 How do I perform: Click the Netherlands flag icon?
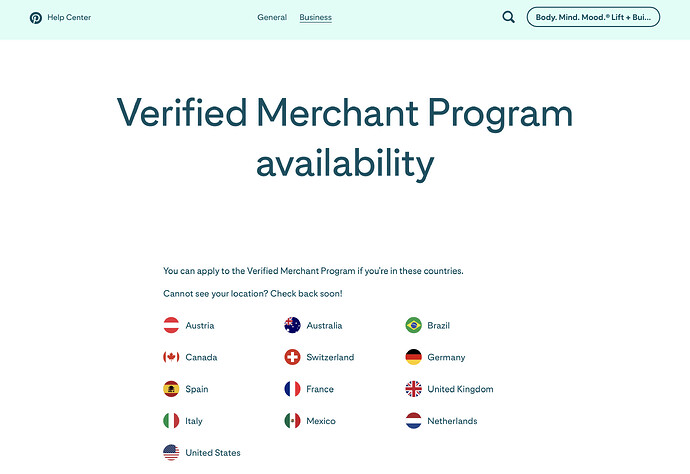(413, 421)
